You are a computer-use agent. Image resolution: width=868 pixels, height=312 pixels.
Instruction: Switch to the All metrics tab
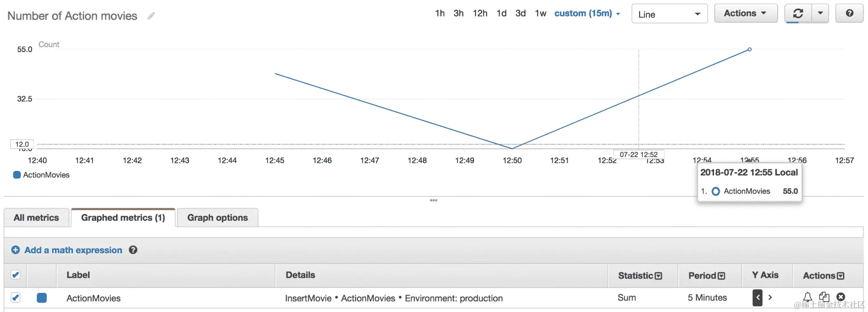[x=37, y=218]
